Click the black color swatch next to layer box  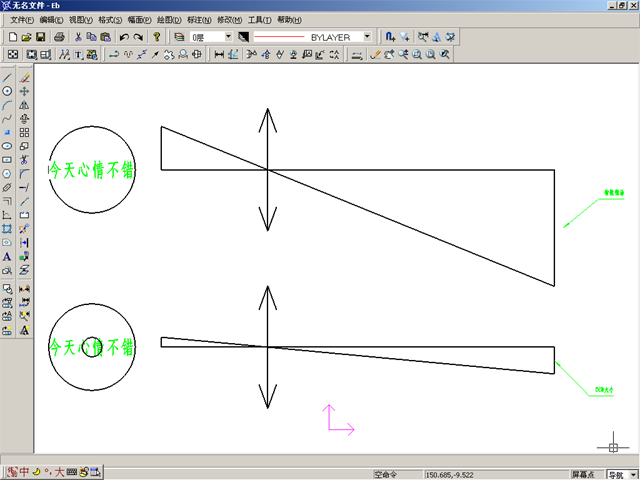tap(243, 37)
